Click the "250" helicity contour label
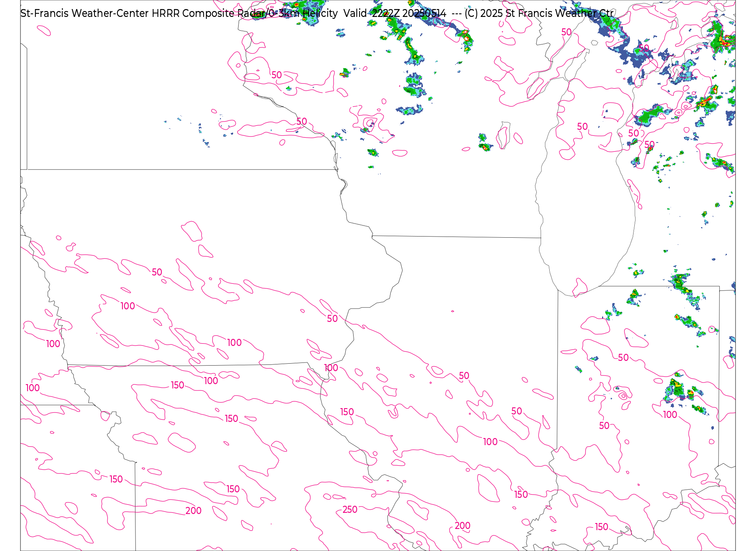 point(350,510)
